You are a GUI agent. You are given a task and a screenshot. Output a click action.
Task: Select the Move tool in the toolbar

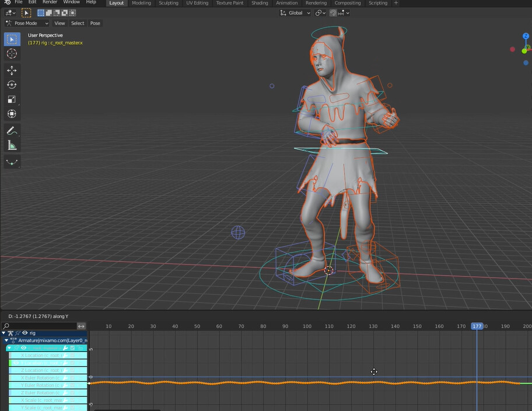12,69
